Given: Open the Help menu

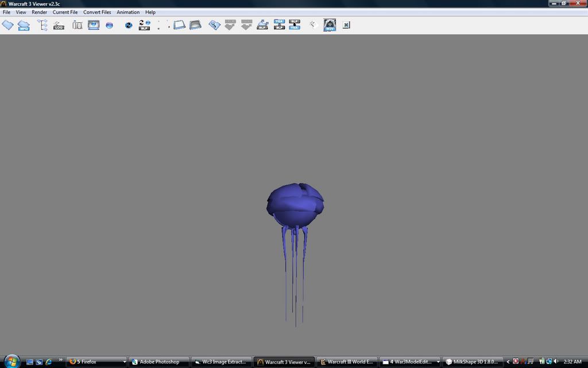Looking at the screenshot, I should pyautogui.click(x=150, y=12).
